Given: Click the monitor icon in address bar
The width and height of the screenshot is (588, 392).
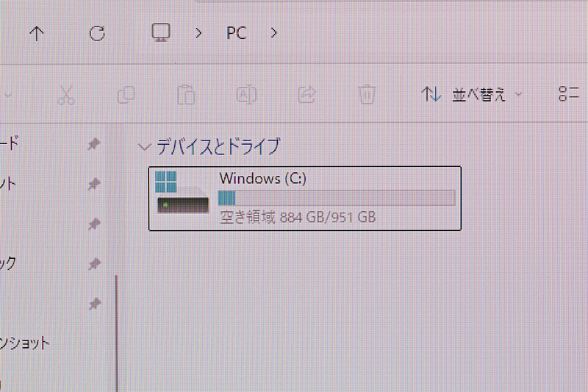Looking at the screenshot, I should point(161,32).
